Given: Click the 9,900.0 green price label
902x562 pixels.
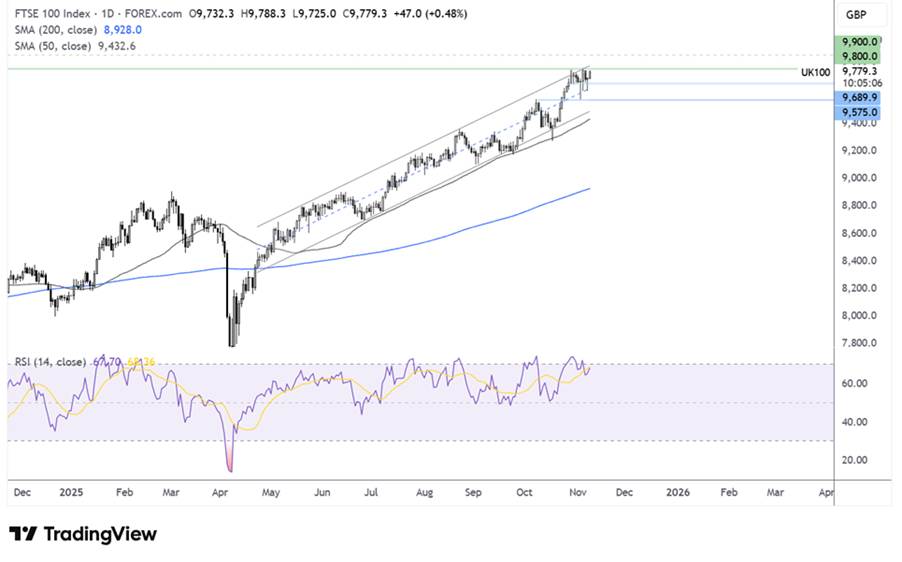Looking at the screenshot, I should click(x=860, y=42).
